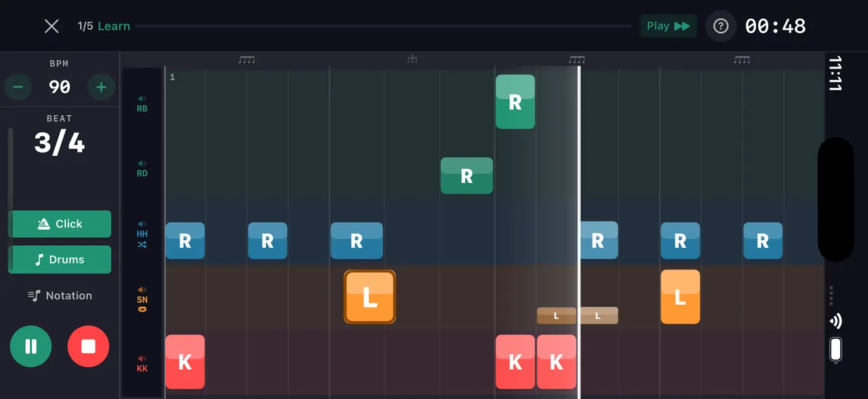The height and width of the screenshot is (399, 868).
Task: Select the large highlighted L snare note
Action: 370,297
